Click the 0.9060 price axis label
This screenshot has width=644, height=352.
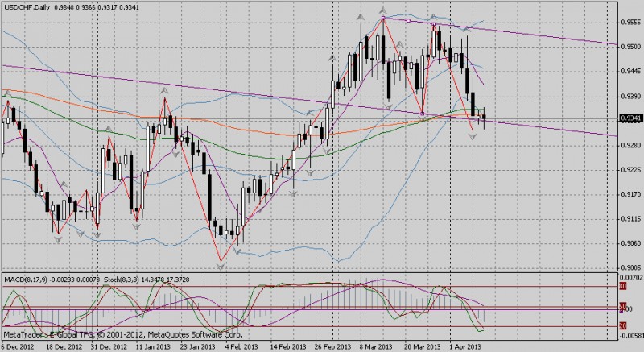[x=630, y=243]
